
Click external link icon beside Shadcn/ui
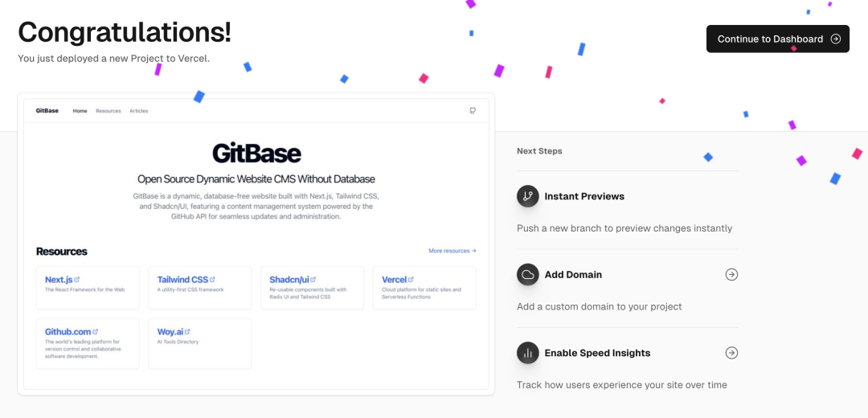click(x=313, y=280)
